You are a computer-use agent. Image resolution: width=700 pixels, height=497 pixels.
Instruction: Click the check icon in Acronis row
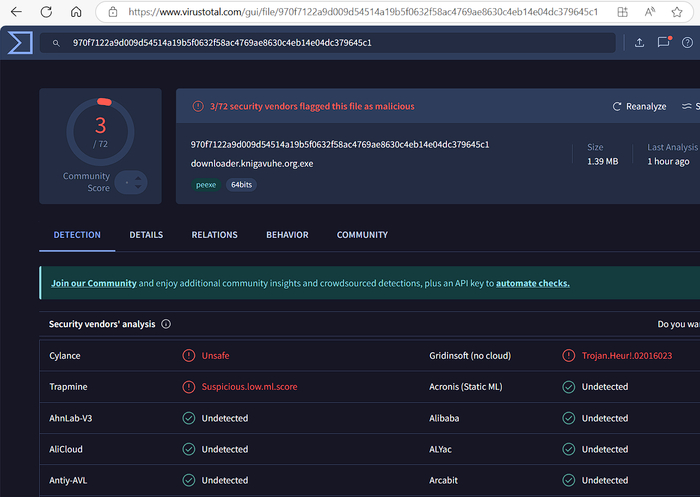[569, 387]
